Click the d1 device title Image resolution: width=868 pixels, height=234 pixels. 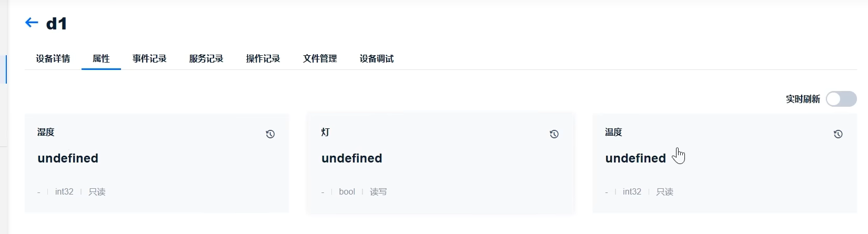pyautogui.click(x=57, y=24)
